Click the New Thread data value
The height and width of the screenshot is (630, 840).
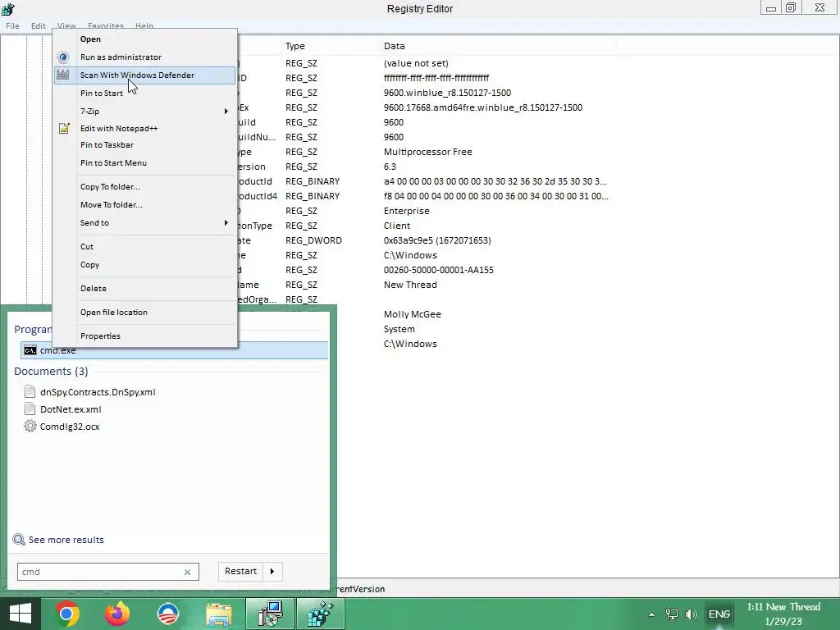(410, 285)
